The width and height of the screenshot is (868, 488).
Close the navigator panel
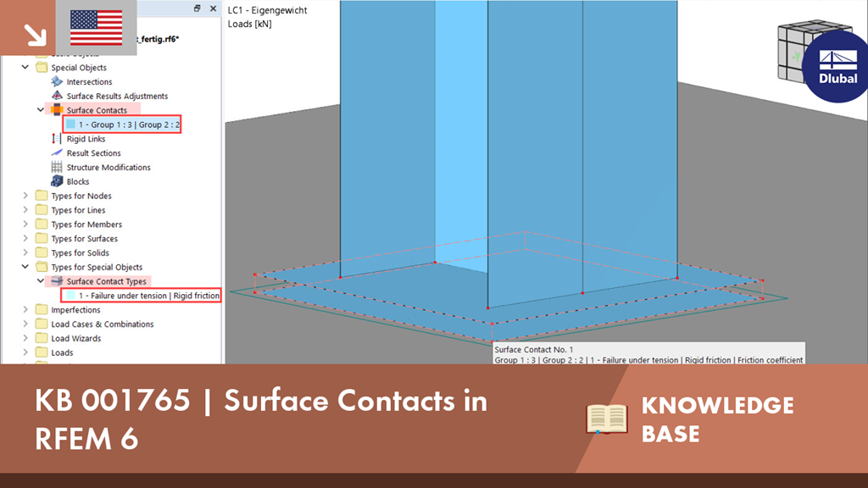click(x=213, y=8)
